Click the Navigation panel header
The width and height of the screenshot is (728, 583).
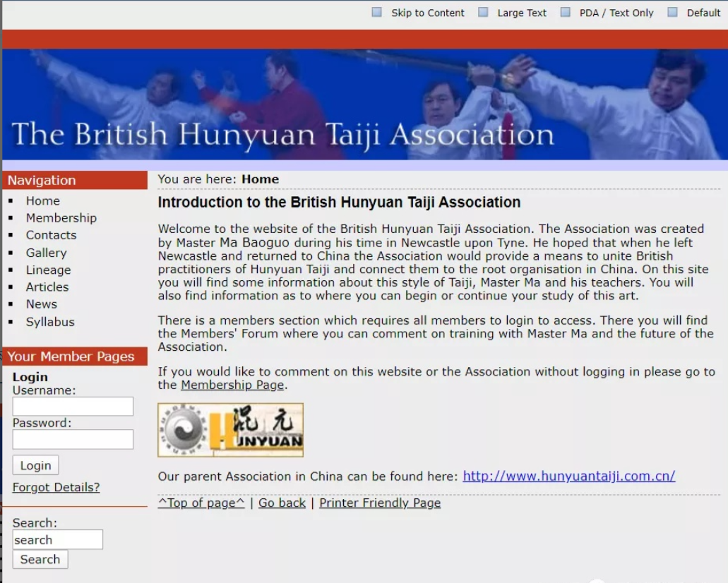tap(75, 180)
